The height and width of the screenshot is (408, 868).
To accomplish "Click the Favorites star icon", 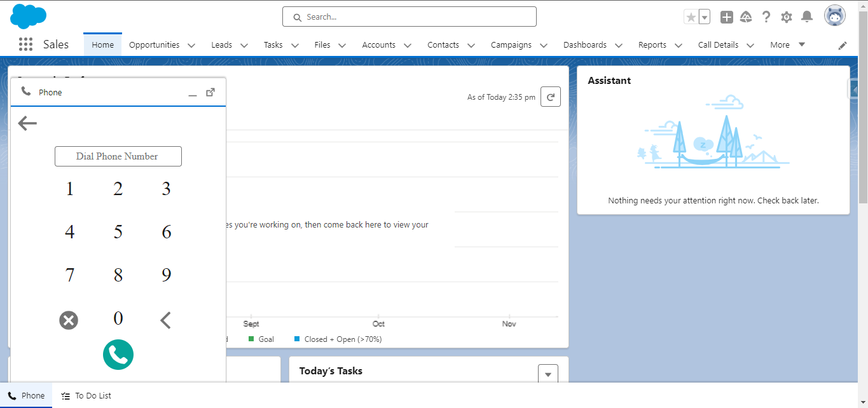I will (691, 17).
